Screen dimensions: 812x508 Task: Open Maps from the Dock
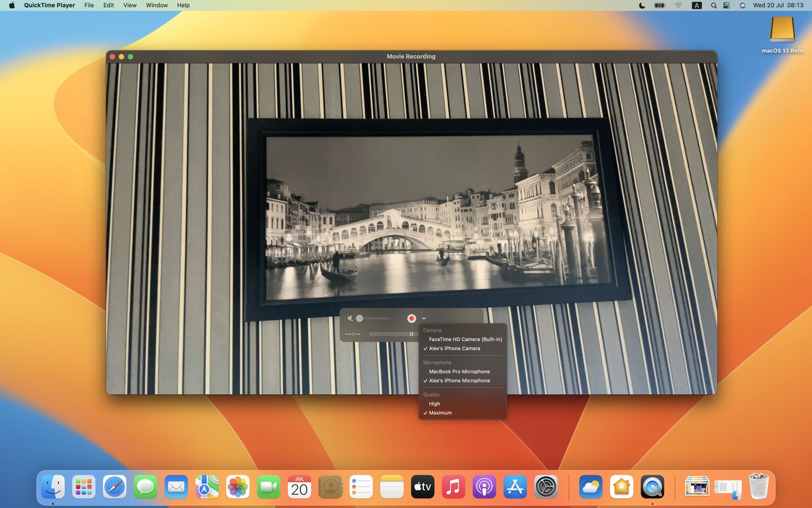click(207, 487)
